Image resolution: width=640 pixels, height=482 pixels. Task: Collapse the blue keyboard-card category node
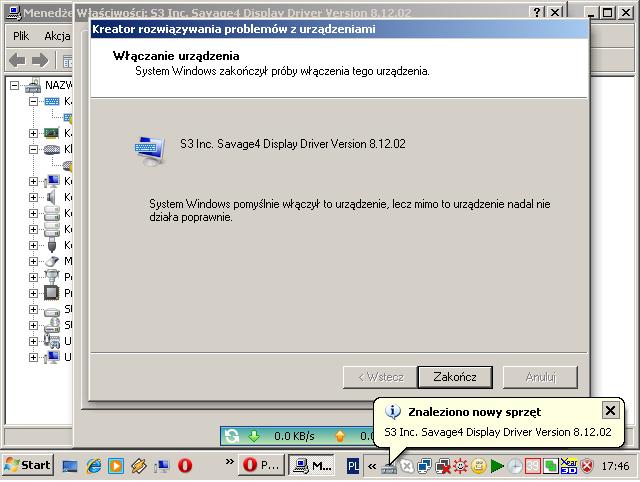point(33,101)
